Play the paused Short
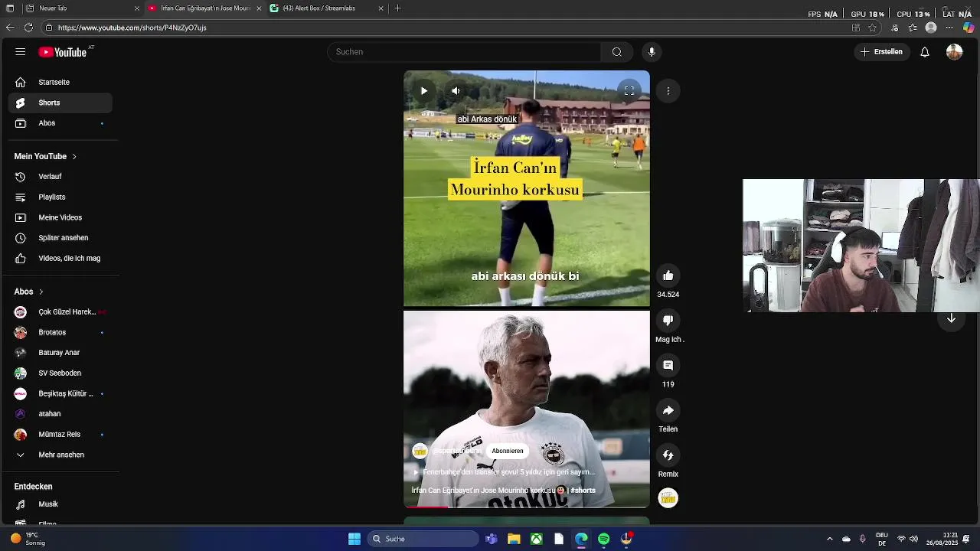The width and height of the screenshot is (980, 551). click(x=423, y=91)
